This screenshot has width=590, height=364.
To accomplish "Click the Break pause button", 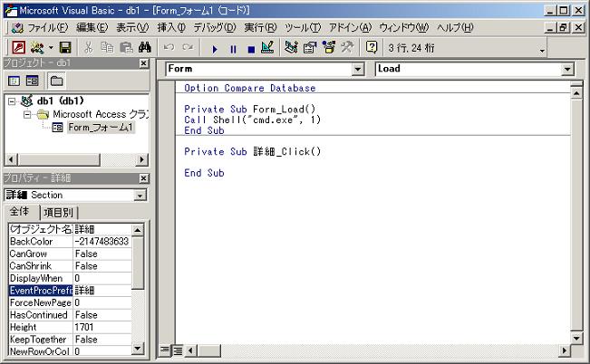I will [233, 49].
